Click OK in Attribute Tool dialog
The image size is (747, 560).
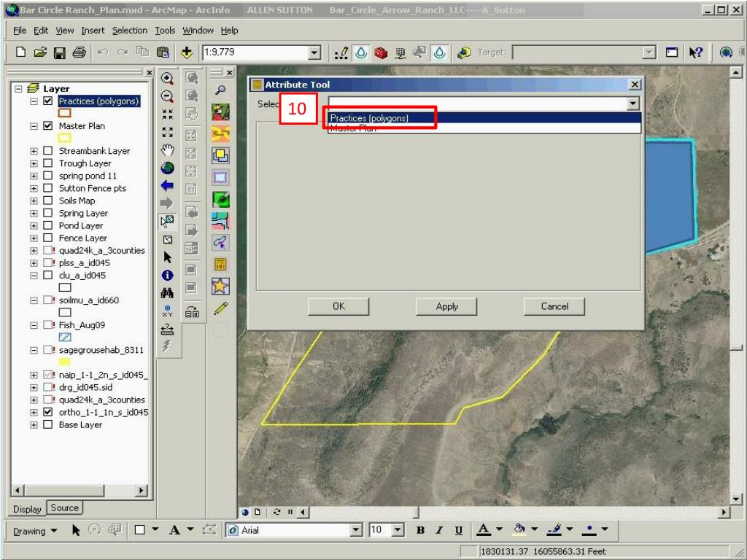pyautogui.click(x=338, y=306)
